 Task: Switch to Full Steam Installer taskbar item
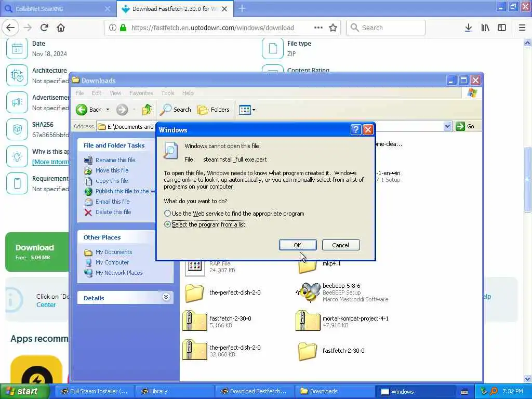point(95,391)
